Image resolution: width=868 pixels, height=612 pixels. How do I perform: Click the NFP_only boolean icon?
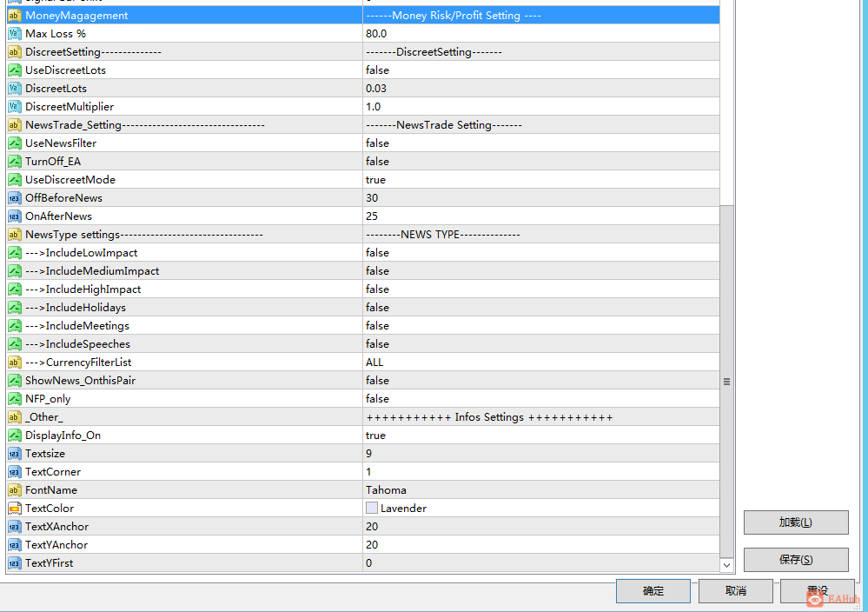click(x=15, y=399)
